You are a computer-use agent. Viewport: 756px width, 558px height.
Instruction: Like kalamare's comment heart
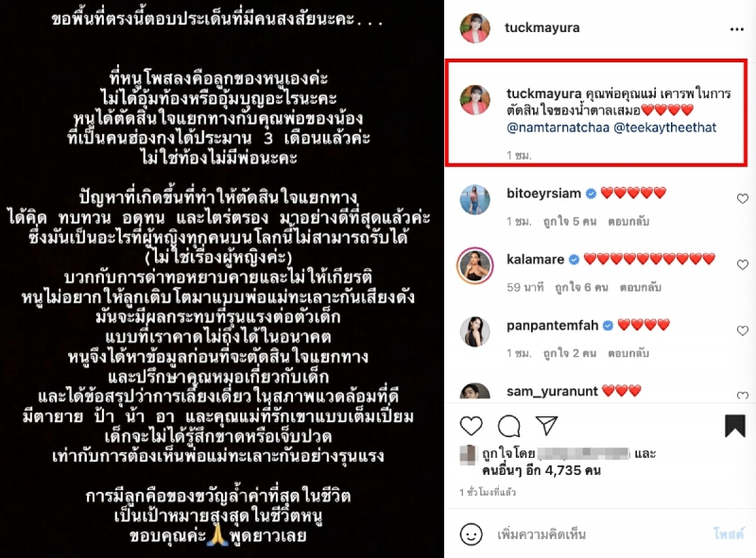coord(743,264)
